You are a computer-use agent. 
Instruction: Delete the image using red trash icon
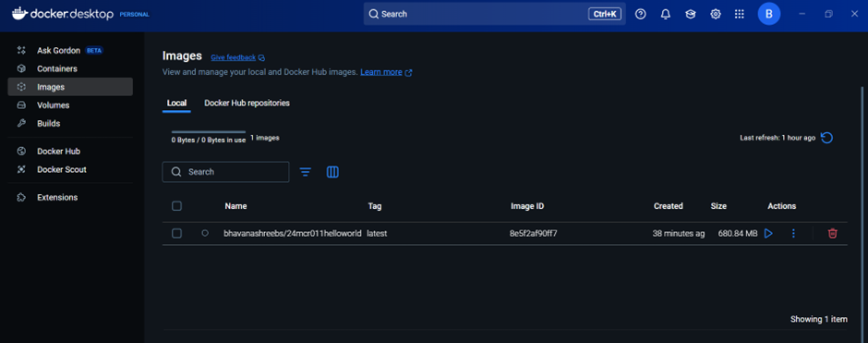click(x=832, y=233)
